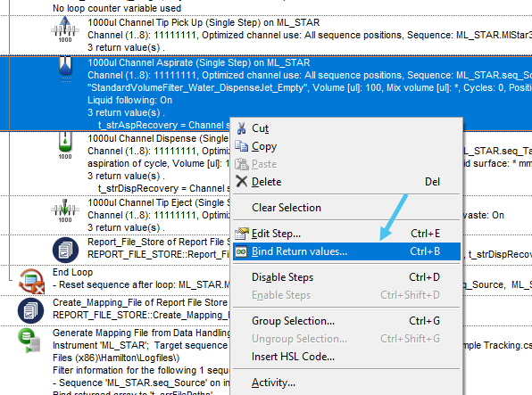The width and height of the screenshot is (532, 395).
Task: Click the t_strDispRecovery return value line
Action: [x=164, y=188]
